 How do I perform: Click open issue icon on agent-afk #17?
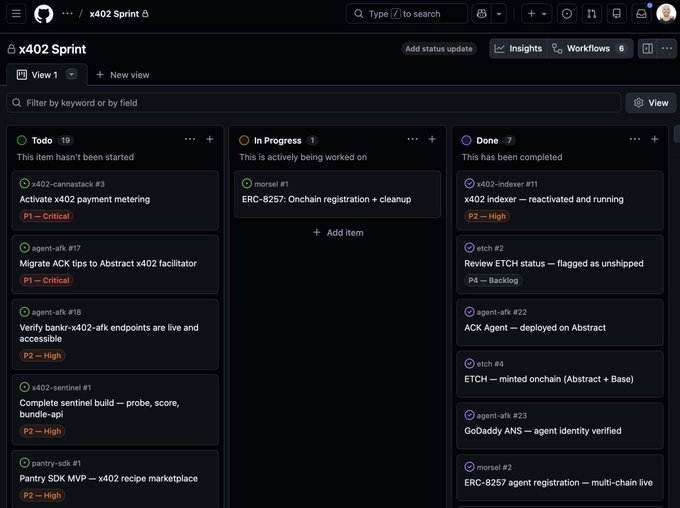point(24,248)
